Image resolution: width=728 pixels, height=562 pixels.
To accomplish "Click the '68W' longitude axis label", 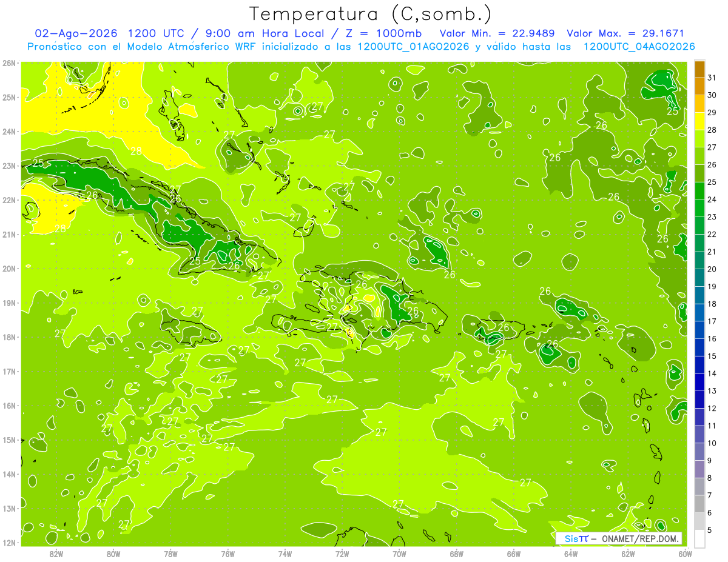I will click(x=457, y=554).
